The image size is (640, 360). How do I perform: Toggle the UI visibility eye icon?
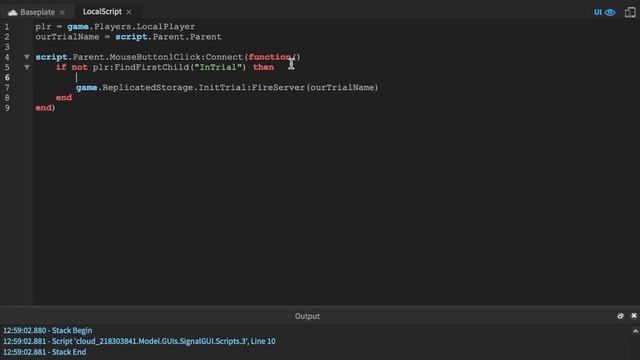tap(610, 12)
